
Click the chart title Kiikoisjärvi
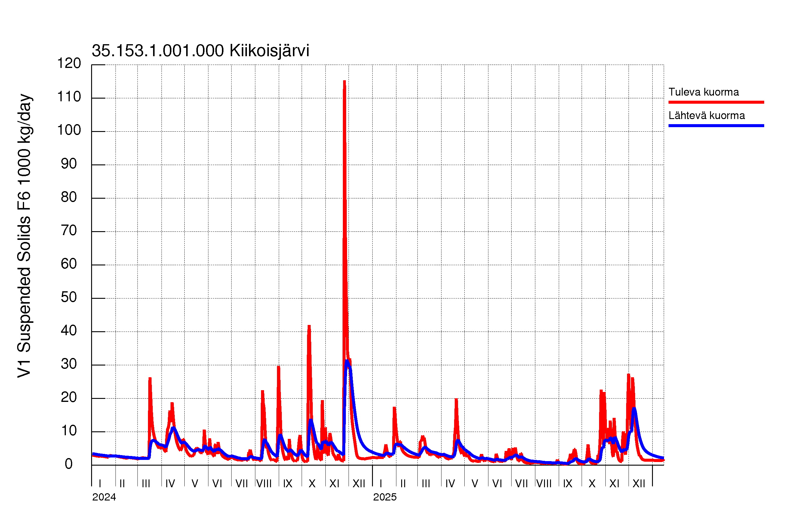pos(200,51)
